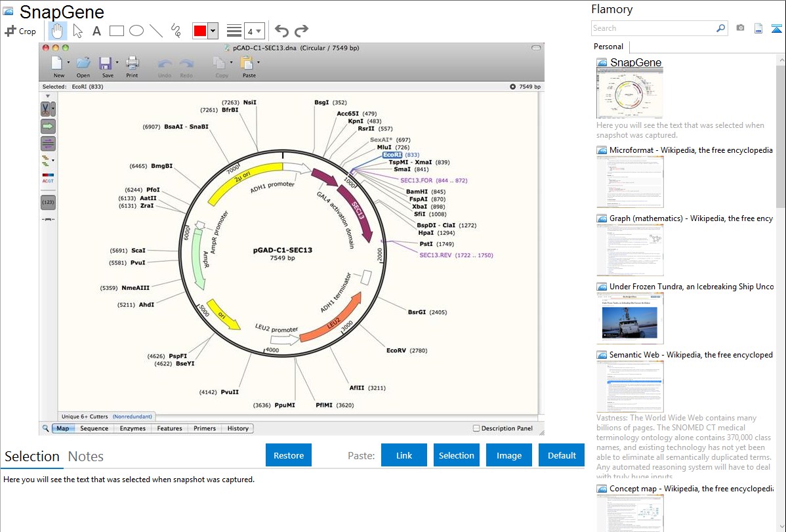
Task: Toggle the show features green arrow button
Action: (x=48, y=127)
